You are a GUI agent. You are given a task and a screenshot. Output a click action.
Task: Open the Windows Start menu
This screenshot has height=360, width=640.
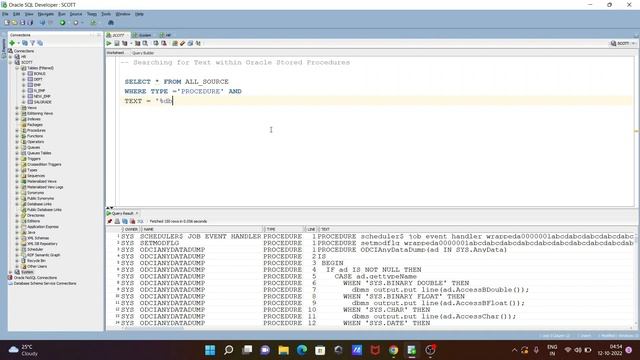click(210, 350)
